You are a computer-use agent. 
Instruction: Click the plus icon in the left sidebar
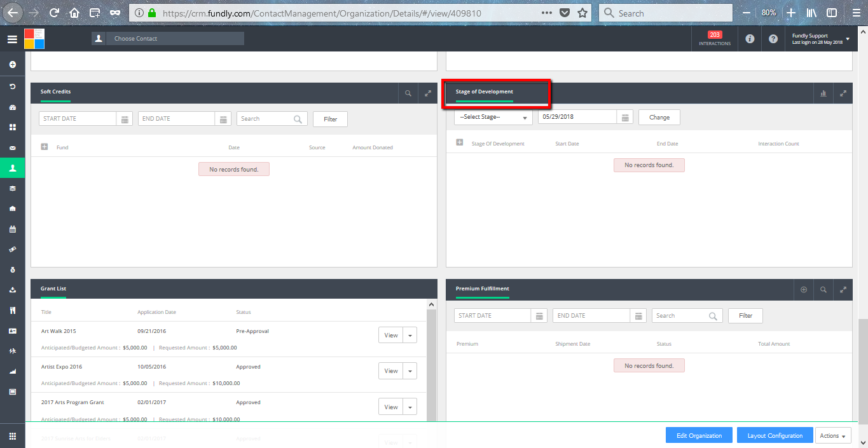12,65
